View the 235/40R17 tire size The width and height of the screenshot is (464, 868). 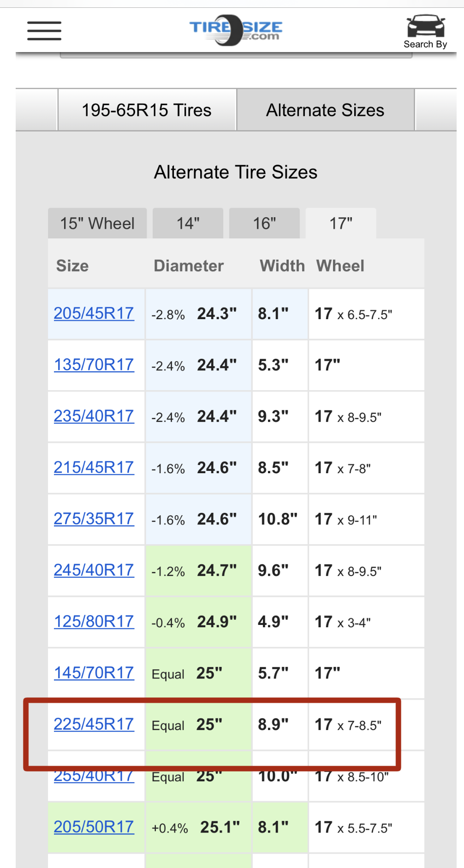[x=94, y=416]
